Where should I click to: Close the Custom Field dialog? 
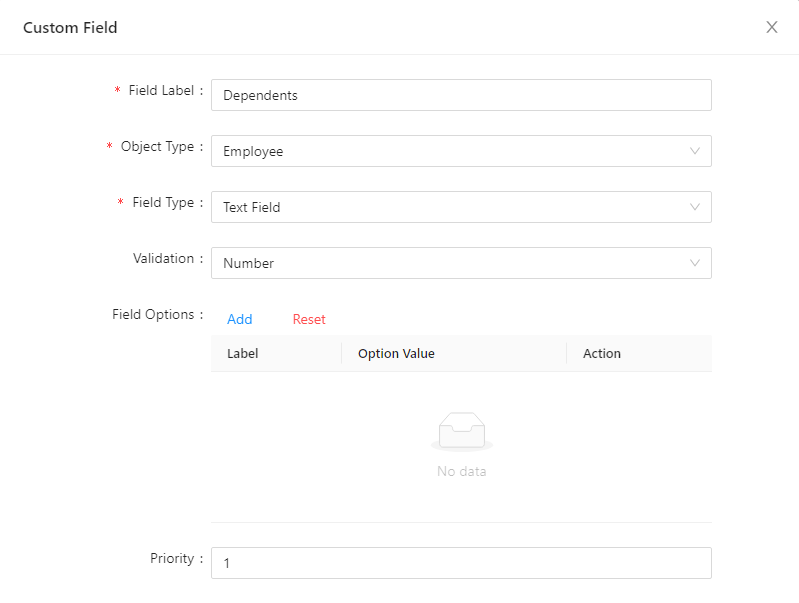tap(771, 27)
